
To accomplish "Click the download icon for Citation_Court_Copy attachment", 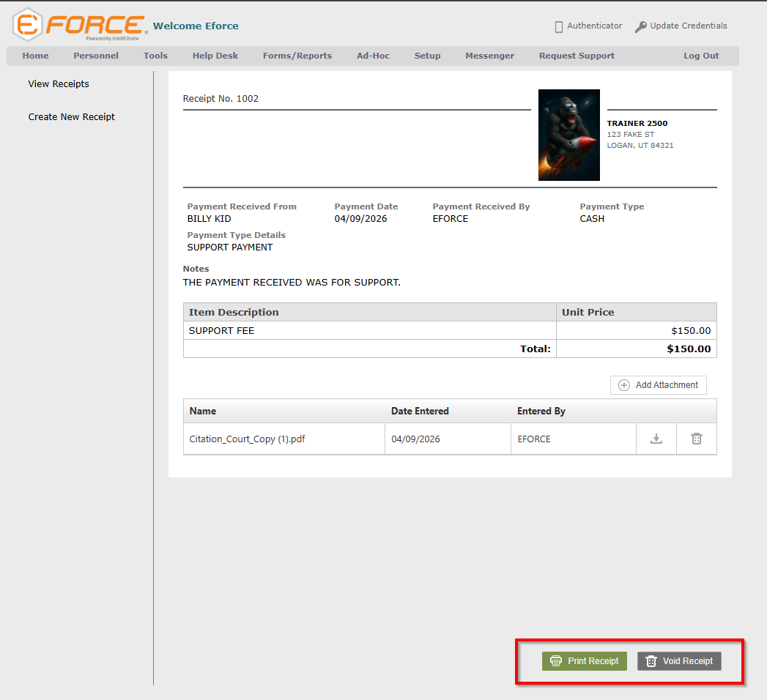I will (x=656, y=439).
